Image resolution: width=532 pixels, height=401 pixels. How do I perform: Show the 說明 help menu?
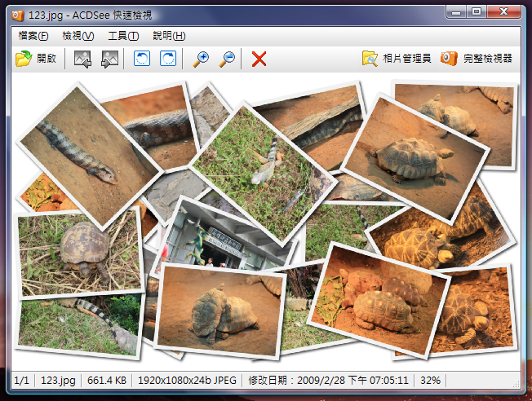point(169,36)
